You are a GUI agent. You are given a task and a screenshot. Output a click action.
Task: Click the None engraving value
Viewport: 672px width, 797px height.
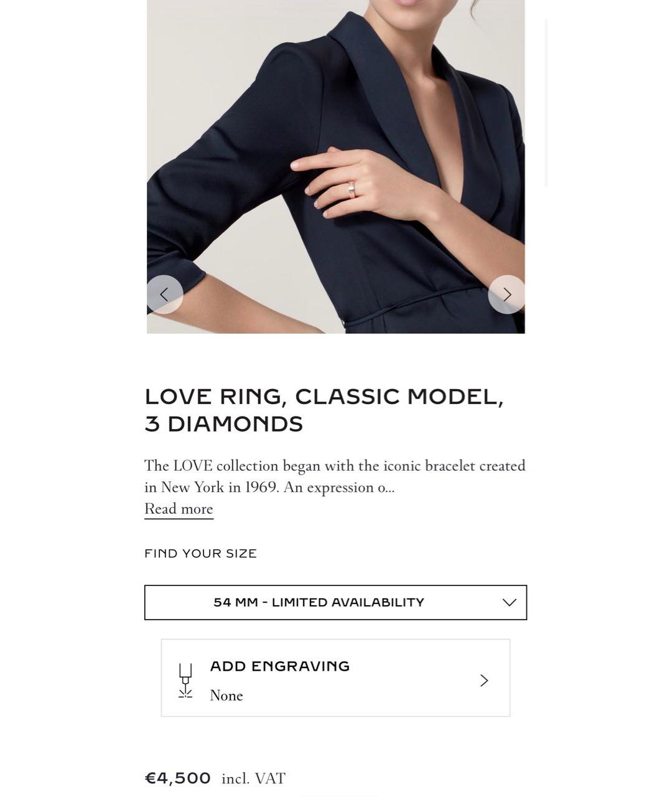pyautogui.click(x=226, y=696)
